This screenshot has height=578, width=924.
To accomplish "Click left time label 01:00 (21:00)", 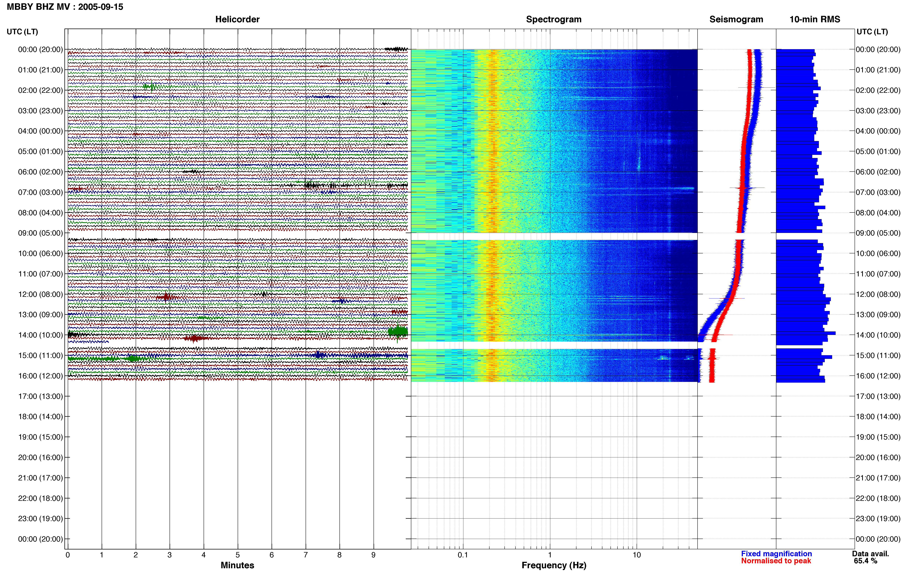I will [41, 70].
